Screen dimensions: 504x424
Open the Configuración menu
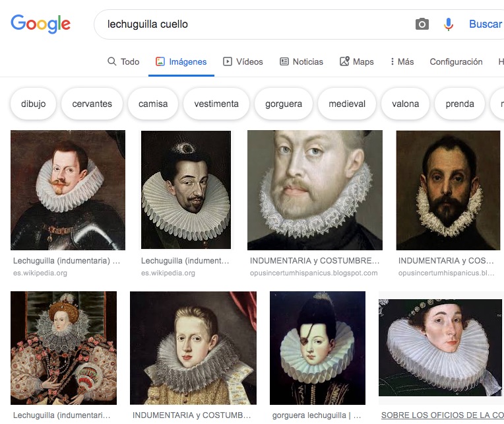point(456,61)
